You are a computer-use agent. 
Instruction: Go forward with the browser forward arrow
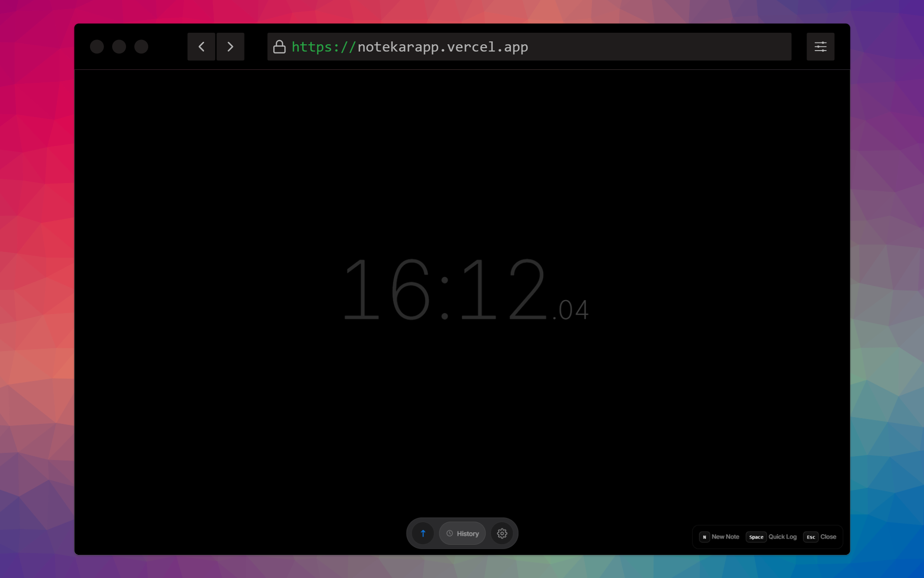click(230, 47)
